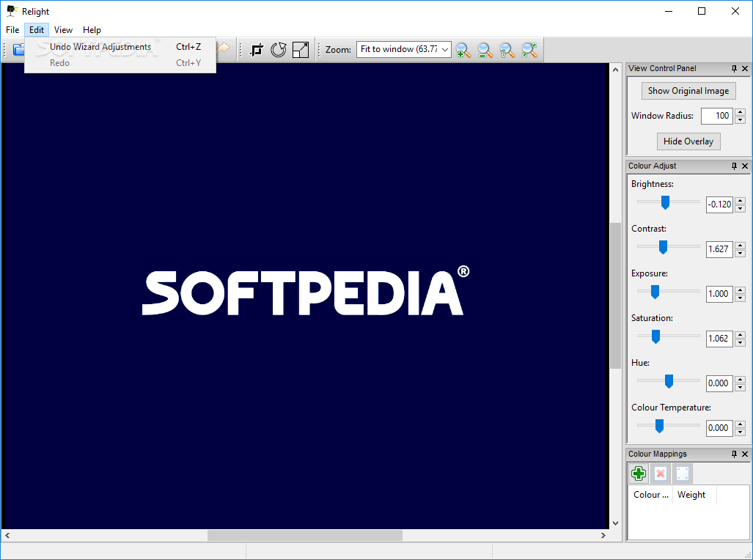Click the Exposure value field 1.000
This screenshot has height=560, width=753.
tap(719, 294)
